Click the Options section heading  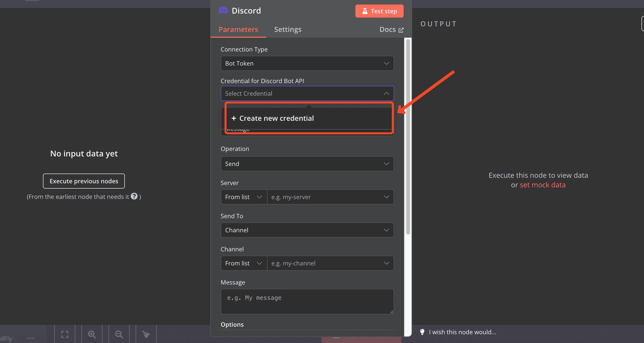pos(232,324)
